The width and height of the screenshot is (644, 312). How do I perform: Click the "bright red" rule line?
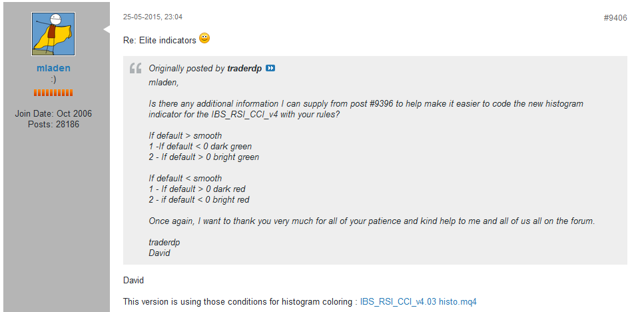199,200
